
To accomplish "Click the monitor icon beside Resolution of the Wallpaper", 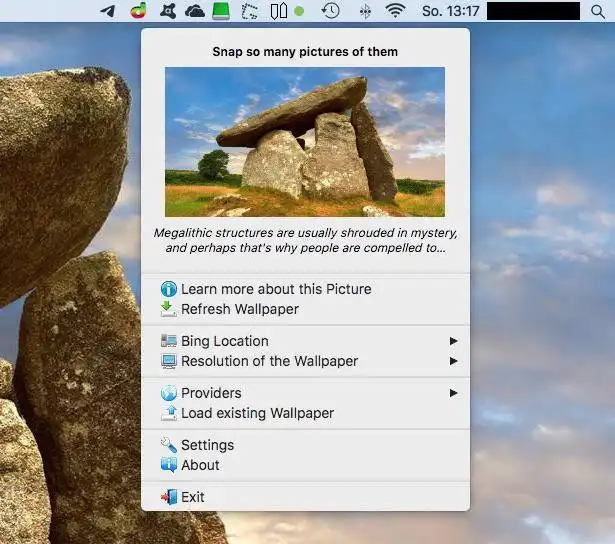I will [169, 361].
